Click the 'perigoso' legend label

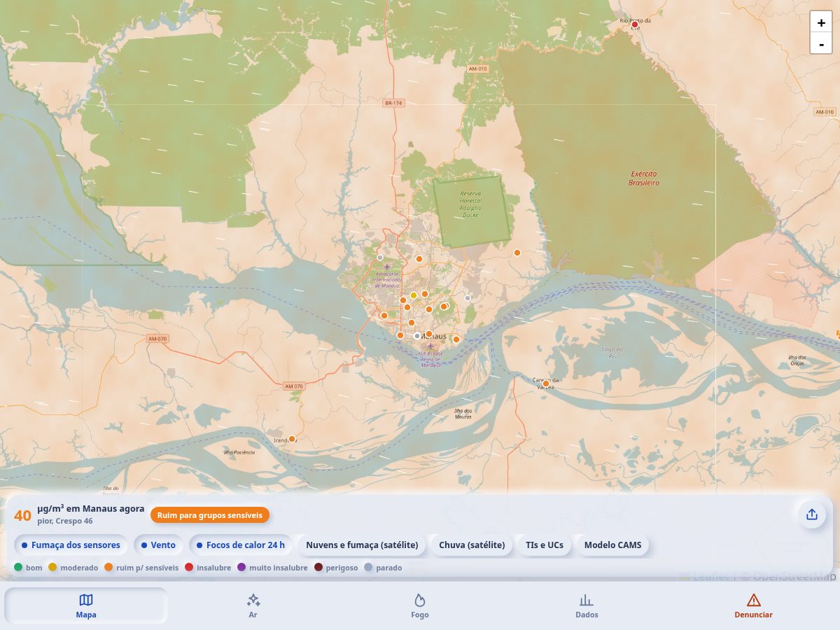click(x=342, y=568)
